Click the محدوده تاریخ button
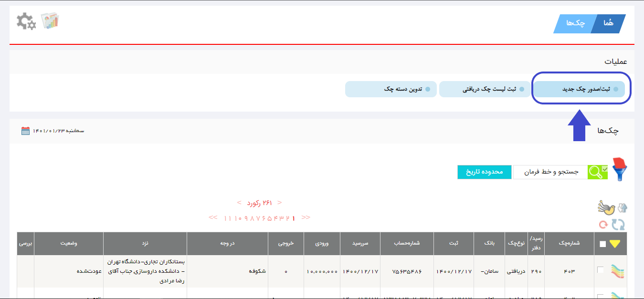644x299 pixels. [x=485, y=172]
